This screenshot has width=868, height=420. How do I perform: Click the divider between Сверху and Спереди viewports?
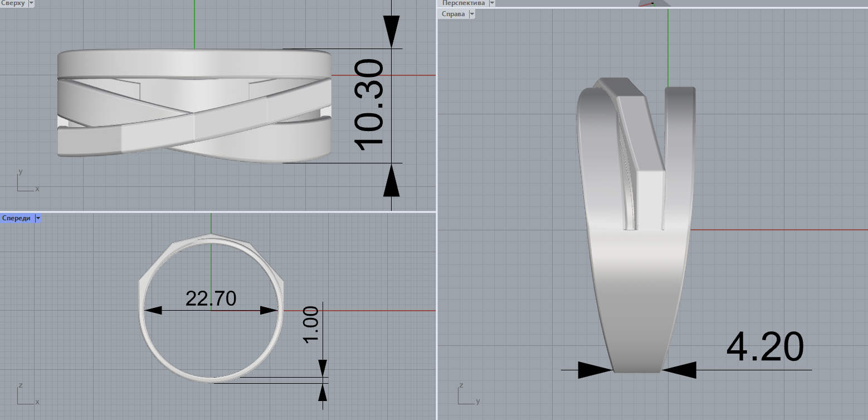coord(217,211)
